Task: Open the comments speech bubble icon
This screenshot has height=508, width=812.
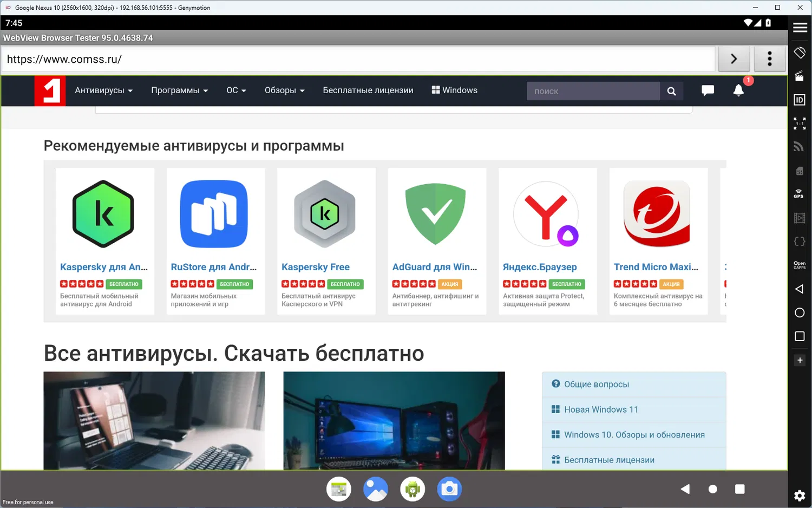Action: [708, 90]
